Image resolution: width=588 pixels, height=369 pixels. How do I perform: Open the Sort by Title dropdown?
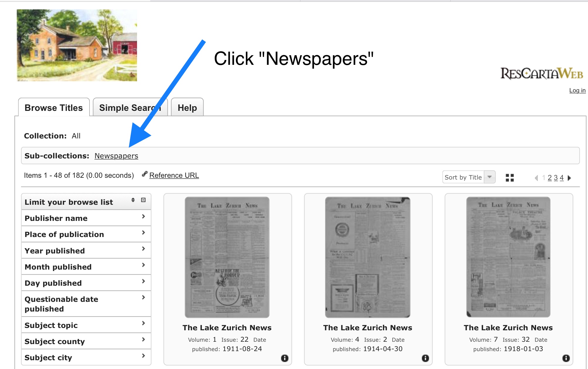click(469, 177)
